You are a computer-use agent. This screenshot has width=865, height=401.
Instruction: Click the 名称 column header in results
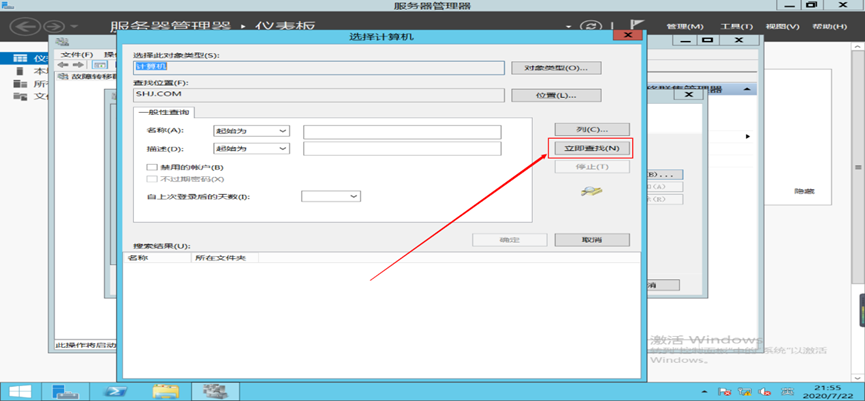[157, 258]
